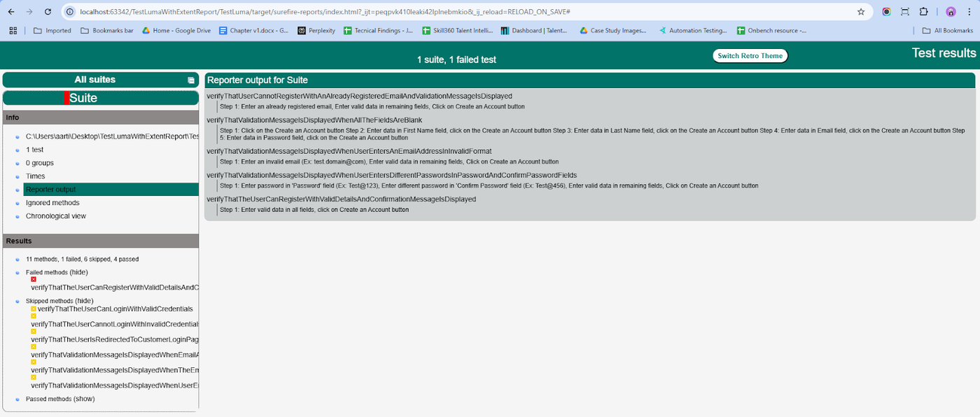Click the Switch Retro Theme button
This screenshot has width=980, height=417.
click(750, 56)
